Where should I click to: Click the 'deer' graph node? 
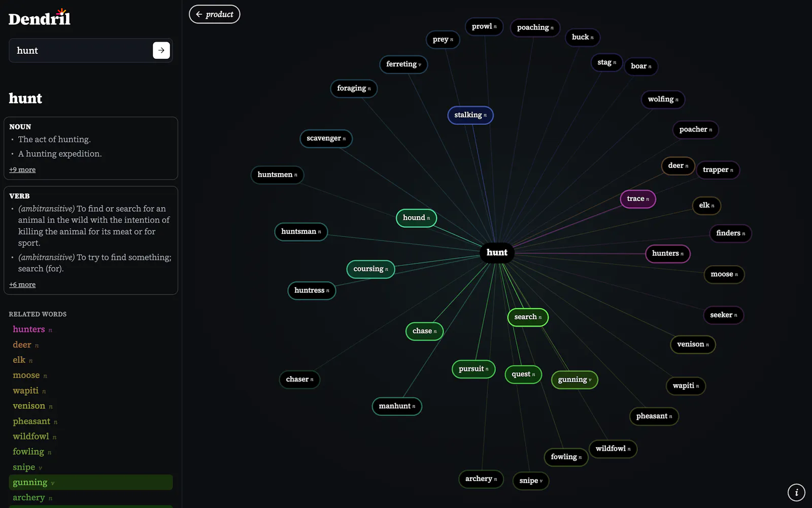(x=678, y=165)
